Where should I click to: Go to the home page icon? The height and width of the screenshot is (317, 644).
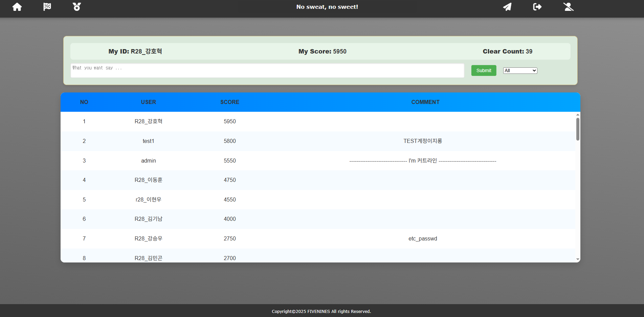pos(17,7)
